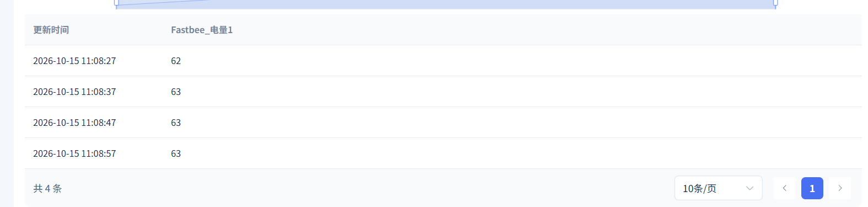Image resolution: width=868 pixels, height=207 pixels.
Task: Select page number 1
Action: point(812,188)
